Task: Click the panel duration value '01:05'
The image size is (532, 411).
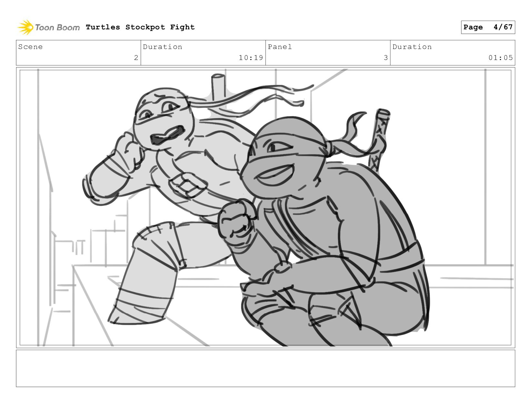Action: click(500, 58)
